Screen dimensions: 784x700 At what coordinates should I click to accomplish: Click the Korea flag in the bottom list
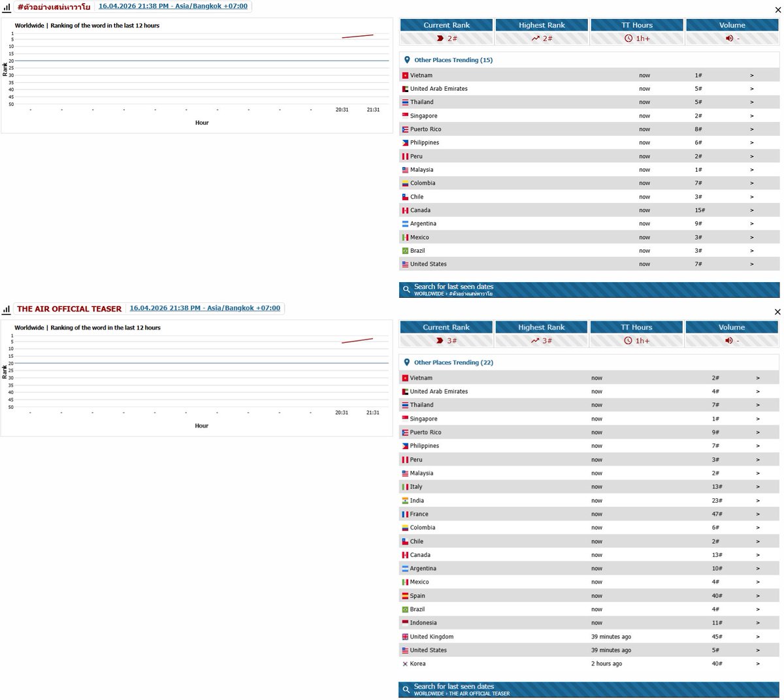coord(405,663)
